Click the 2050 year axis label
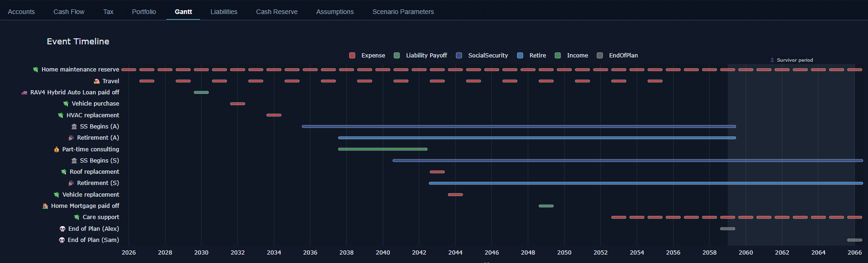 click(x=564, y=253)
